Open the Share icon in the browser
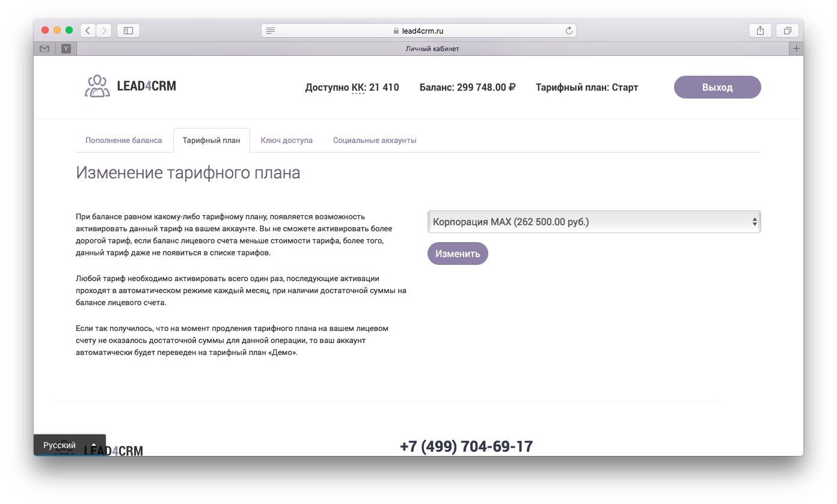 coord(759,30)
